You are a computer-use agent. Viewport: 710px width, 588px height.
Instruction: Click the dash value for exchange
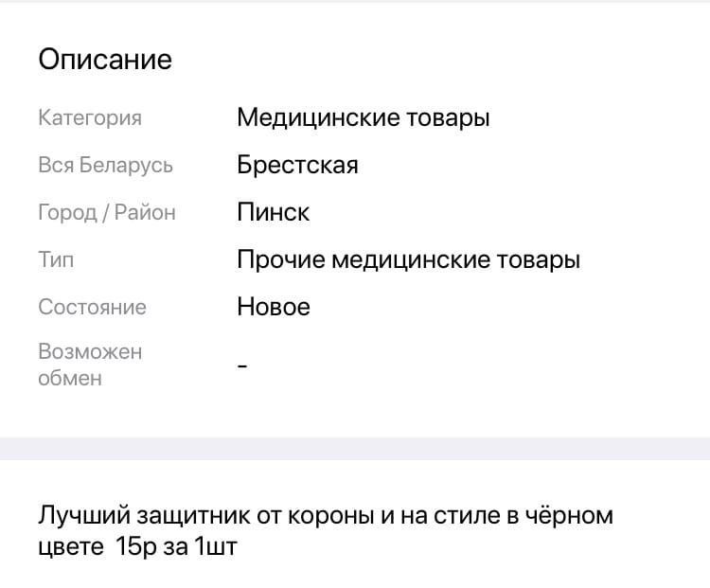point(242,365)
